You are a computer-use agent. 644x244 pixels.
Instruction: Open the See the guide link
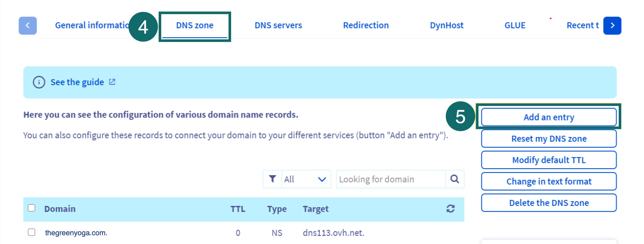(x=77, y=82)
